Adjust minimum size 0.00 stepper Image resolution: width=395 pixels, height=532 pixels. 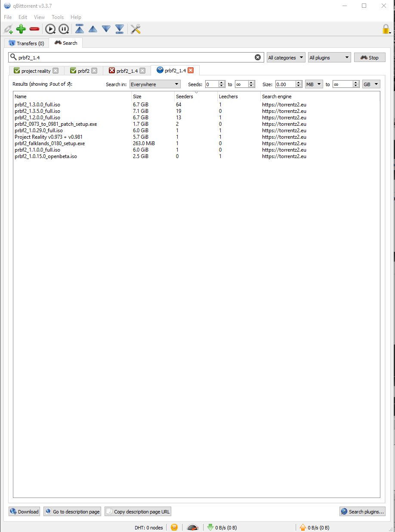(x=299, y=84)
